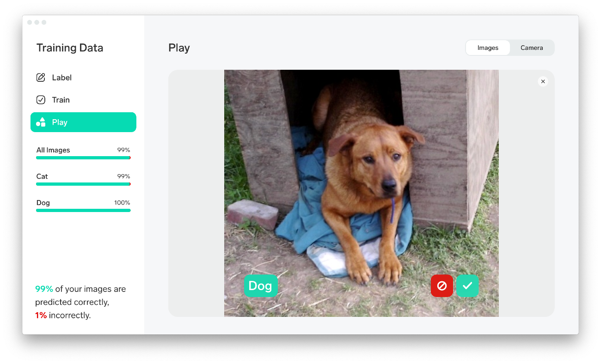
Task: Click the Training Data heading
Action: 70,48
